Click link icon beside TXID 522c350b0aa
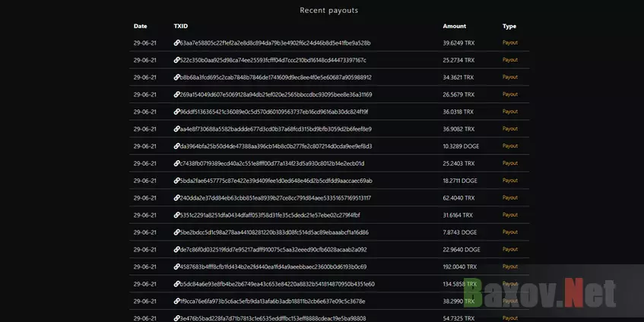Viewport: 644px width, 322px height. click(x=176, y=60)
